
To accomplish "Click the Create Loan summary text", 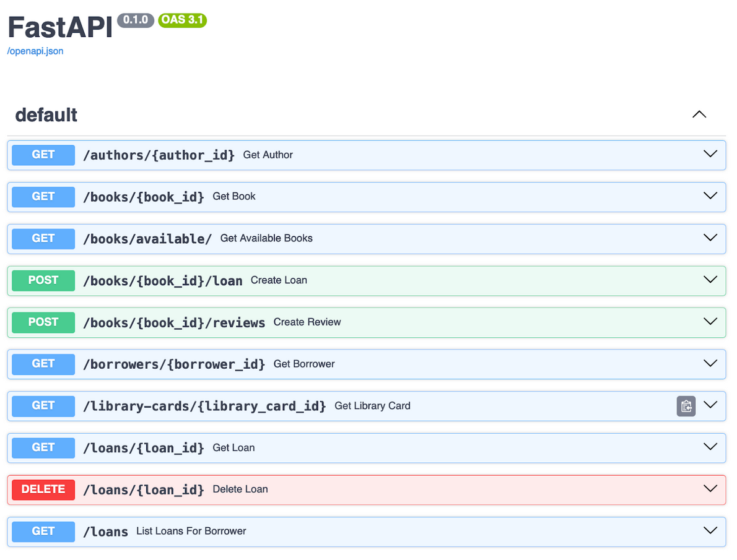I will tap(279, 280).
